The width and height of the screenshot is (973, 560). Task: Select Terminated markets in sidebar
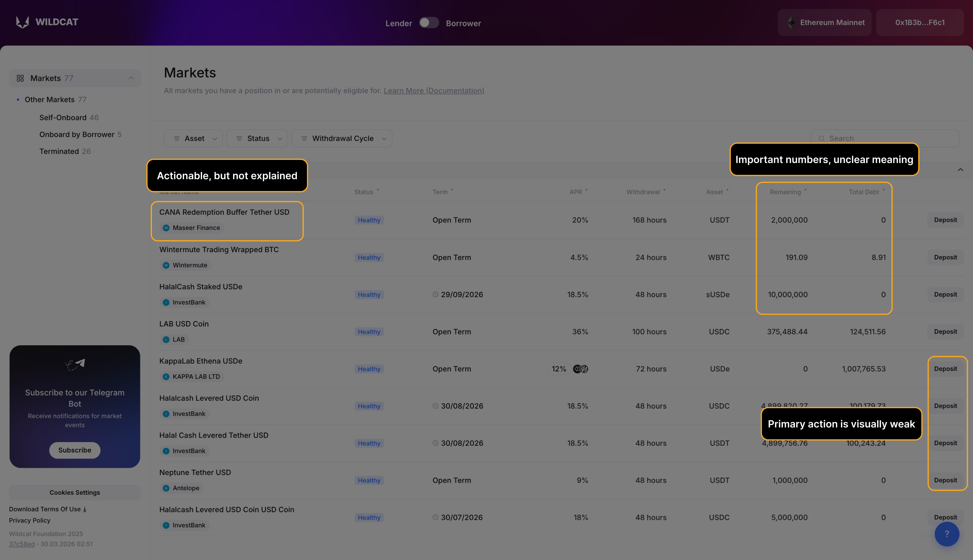pos(59,152)
